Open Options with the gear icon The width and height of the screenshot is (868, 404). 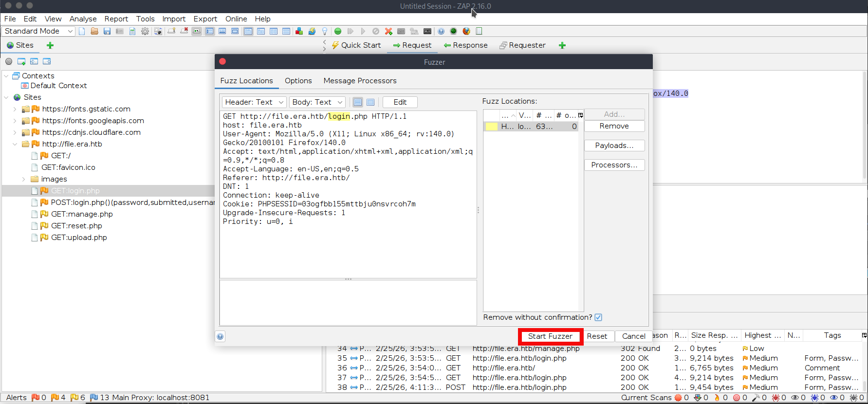point(145,31)
